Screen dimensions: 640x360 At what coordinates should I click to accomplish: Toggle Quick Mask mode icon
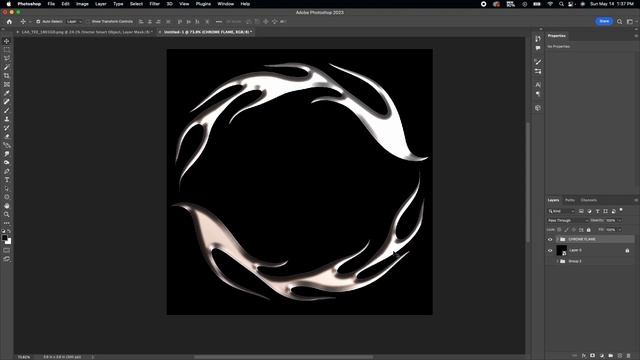click(x=7, y=250)
